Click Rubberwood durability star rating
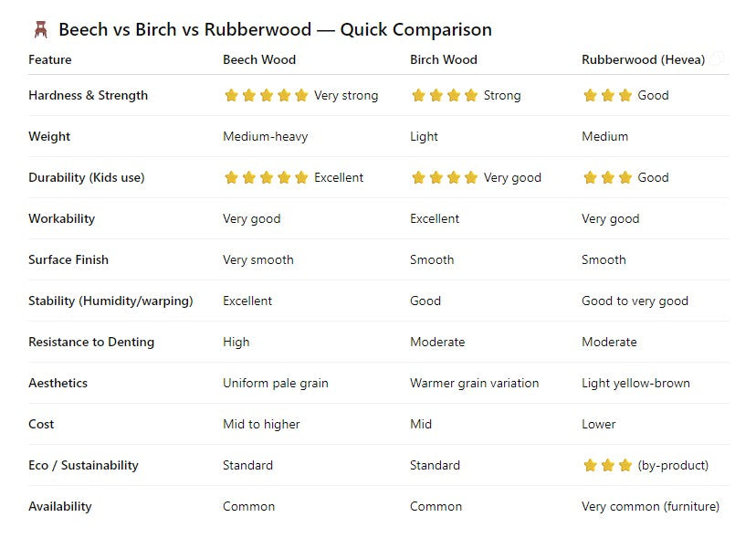Screen dimensions: 756x549 [x=607, y=177]
